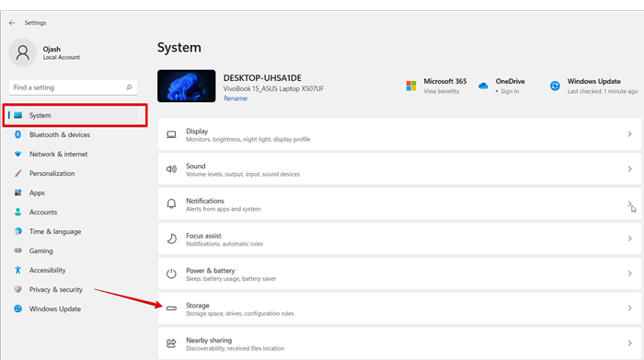
Task: Click the Microsoft 365 logo icon
Action: [x=411, y=86]
